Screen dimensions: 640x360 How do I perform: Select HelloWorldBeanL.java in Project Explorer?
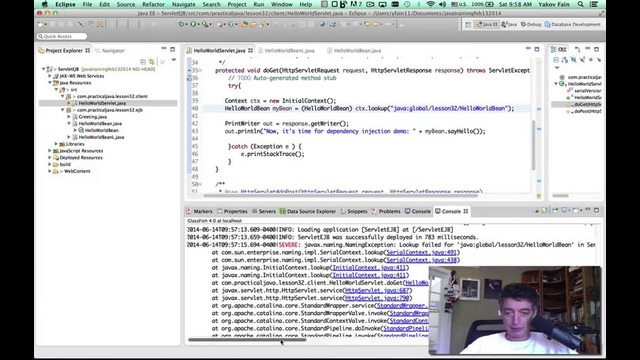101,137
